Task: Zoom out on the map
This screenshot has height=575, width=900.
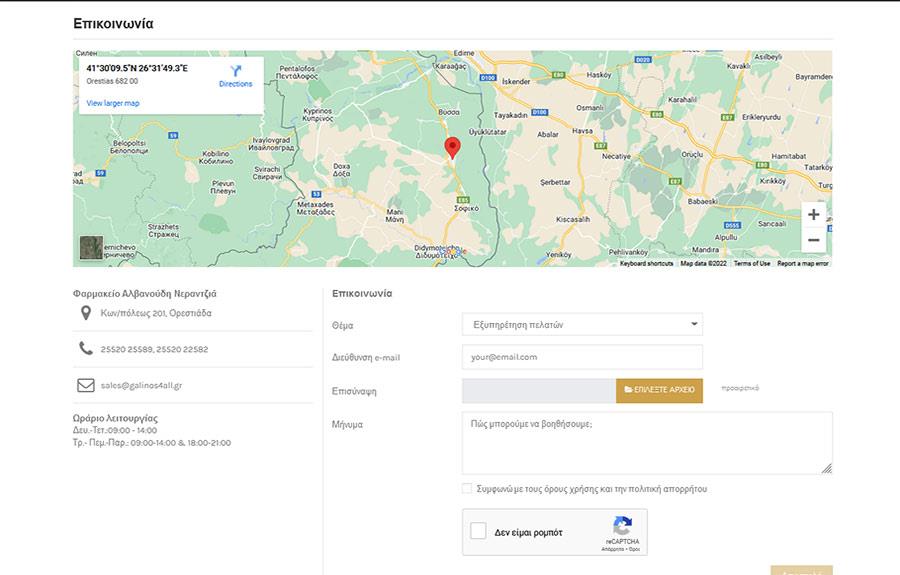Action: click(x=813, y=240)
